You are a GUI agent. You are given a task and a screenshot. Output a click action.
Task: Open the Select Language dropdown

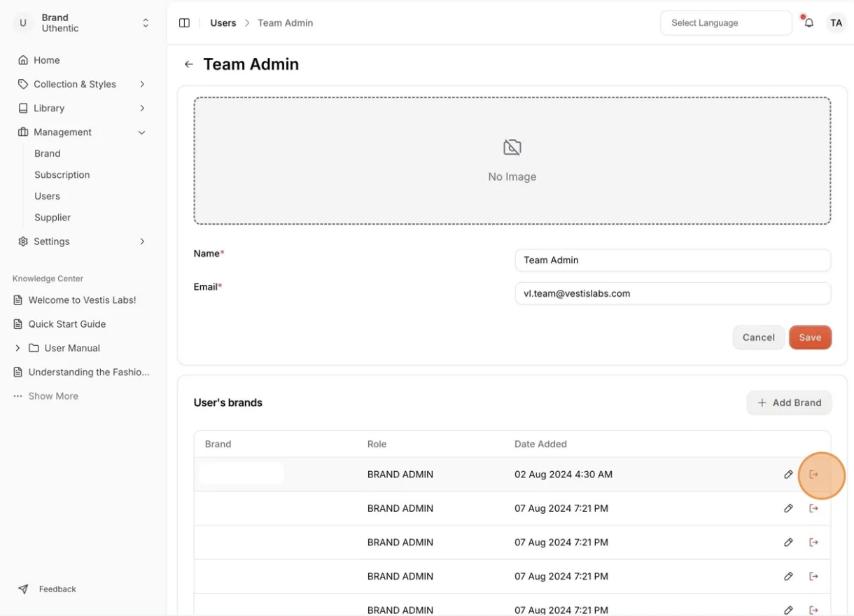[726, 23]
